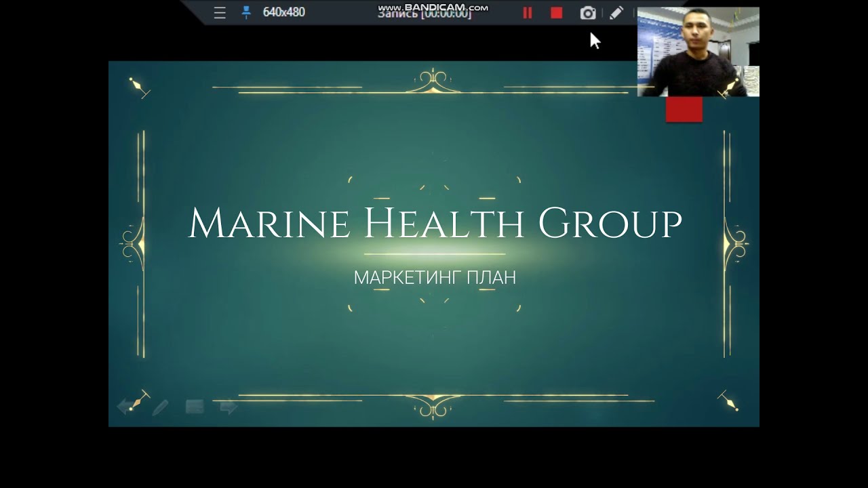Stop the recording with the red square
Image resolution: width=868 pixels, height=488 pixels.
[x=557, y=13]
